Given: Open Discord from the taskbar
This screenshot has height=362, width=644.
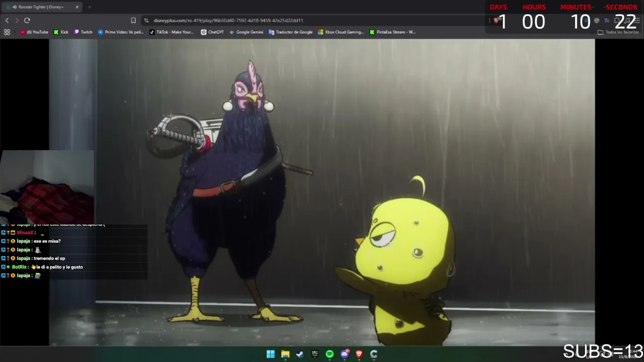Looking at the screenshot, I should 345,354.
